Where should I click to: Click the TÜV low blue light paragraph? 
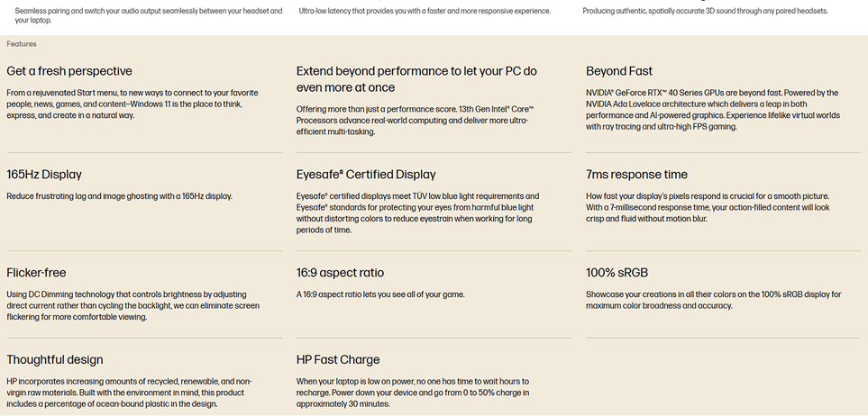pos(417,213)
